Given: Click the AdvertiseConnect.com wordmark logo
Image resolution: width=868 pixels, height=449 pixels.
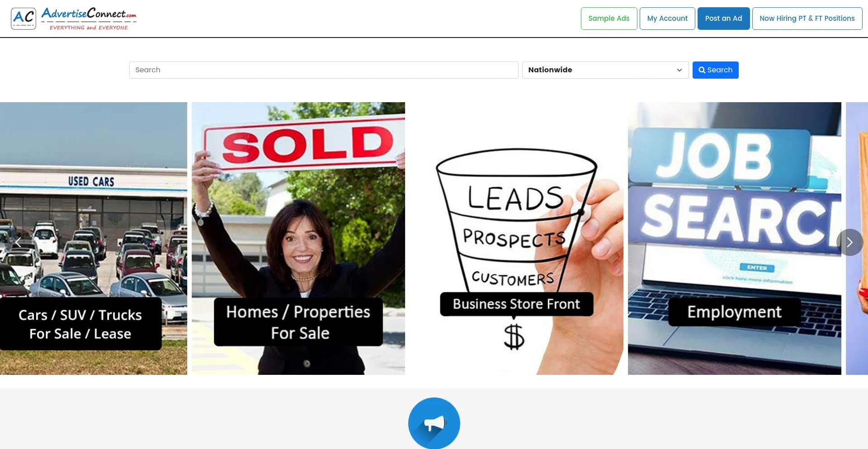Looking at the screenshot, I should tap(89, 19).
